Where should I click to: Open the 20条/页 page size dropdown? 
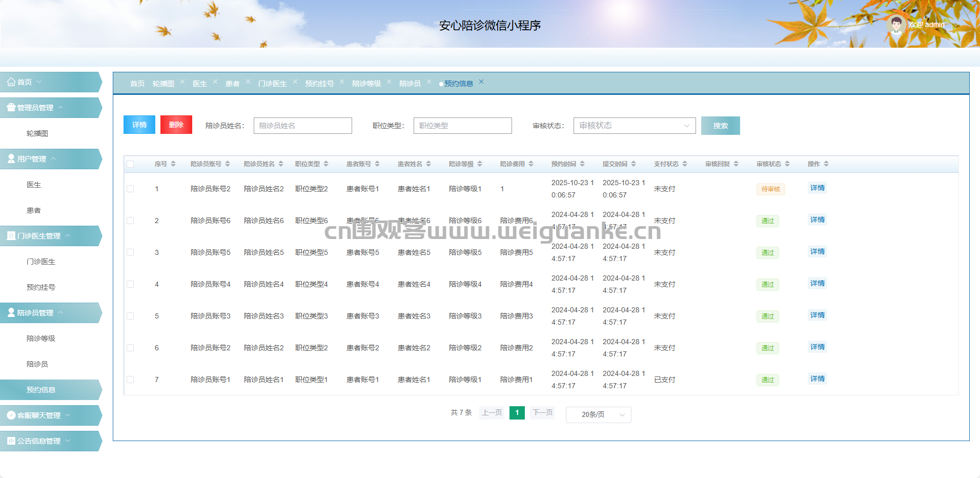tap(598, 414)
